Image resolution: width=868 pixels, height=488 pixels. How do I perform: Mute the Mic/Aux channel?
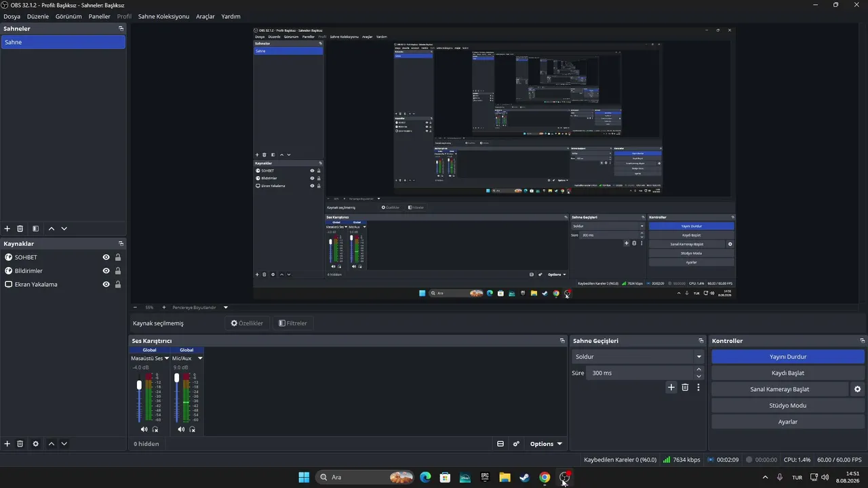pyautogui.click(x=181, y=429)
